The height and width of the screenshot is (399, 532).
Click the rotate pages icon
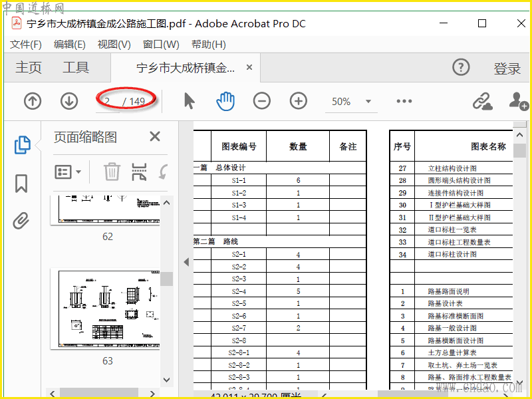click(x=163, y=172)
